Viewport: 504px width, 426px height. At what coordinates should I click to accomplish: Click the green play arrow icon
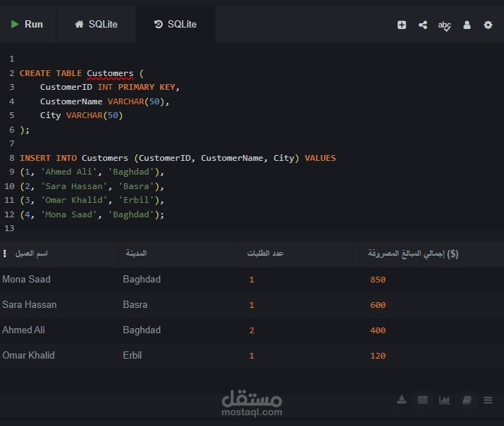[15, 24]
